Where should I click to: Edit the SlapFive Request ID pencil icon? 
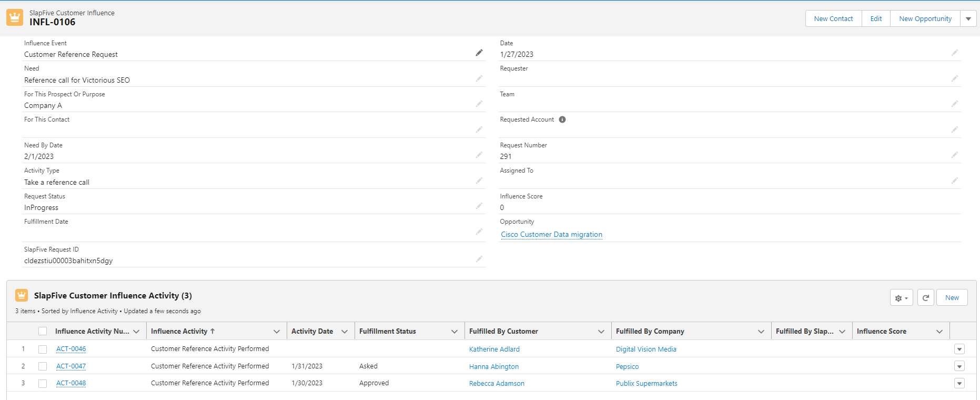479,259
